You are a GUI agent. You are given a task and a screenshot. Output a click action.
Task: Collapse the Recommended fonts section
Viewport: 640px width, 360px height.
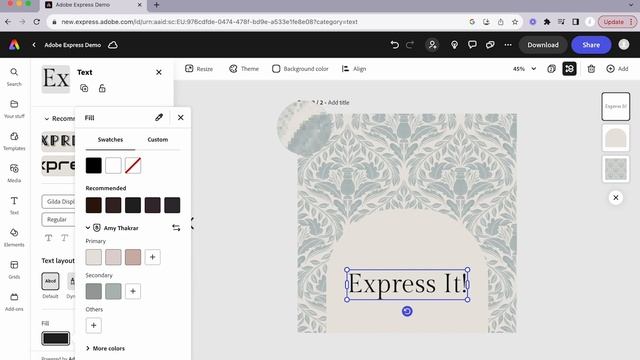[47, 119]
